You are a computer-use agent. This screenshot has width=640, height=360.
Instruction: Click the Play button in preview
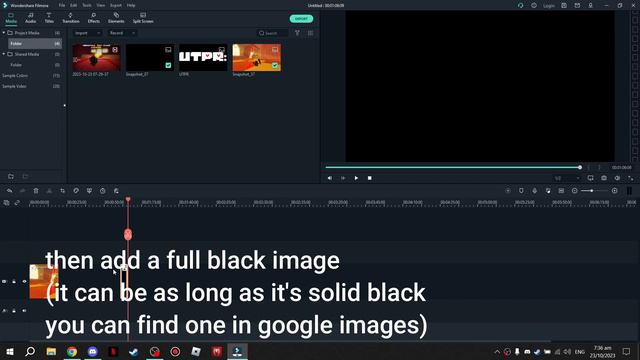356,178
